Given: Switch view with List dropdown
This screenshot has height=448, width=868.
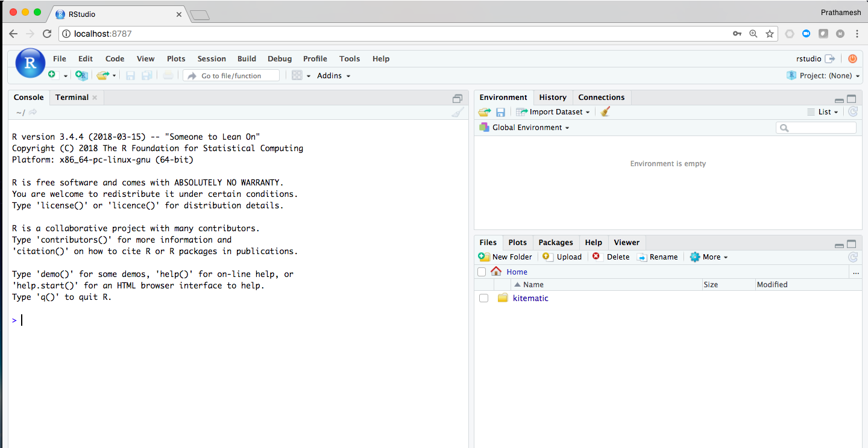Looking at the screenshot, I should coord(823,112).
